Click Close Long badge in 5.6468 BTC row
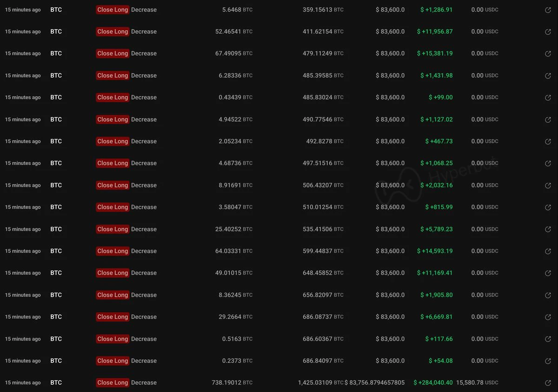Screen dimensions: 558x392 pos(113,10)
